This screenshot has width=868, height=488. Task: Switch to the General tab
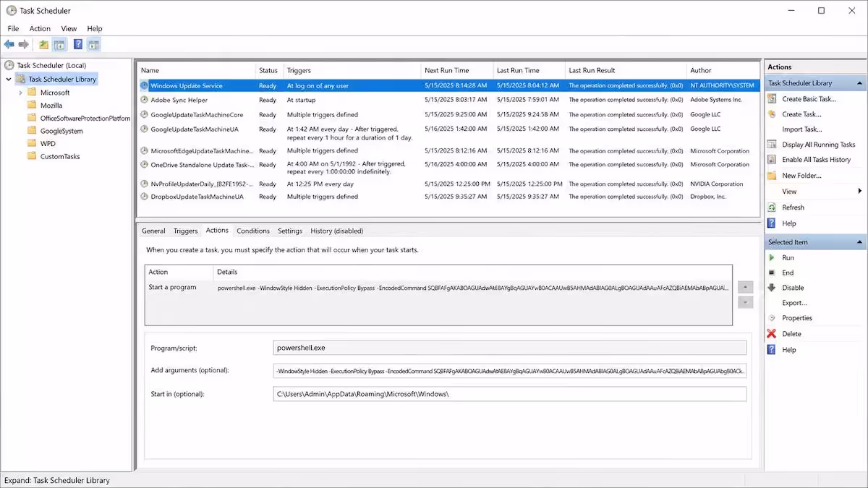[x=153, y=231]
